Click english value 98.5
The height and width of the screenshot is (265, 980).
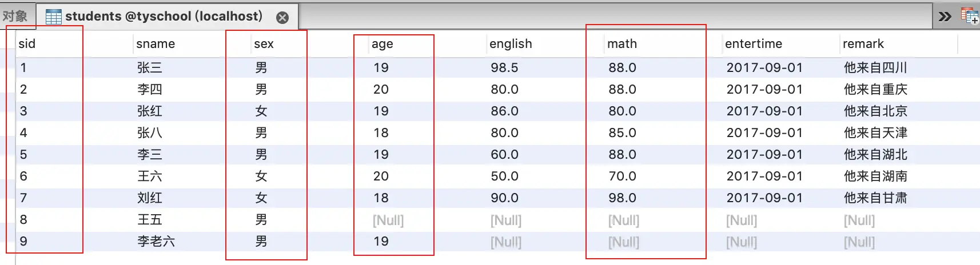click(504, 68)
